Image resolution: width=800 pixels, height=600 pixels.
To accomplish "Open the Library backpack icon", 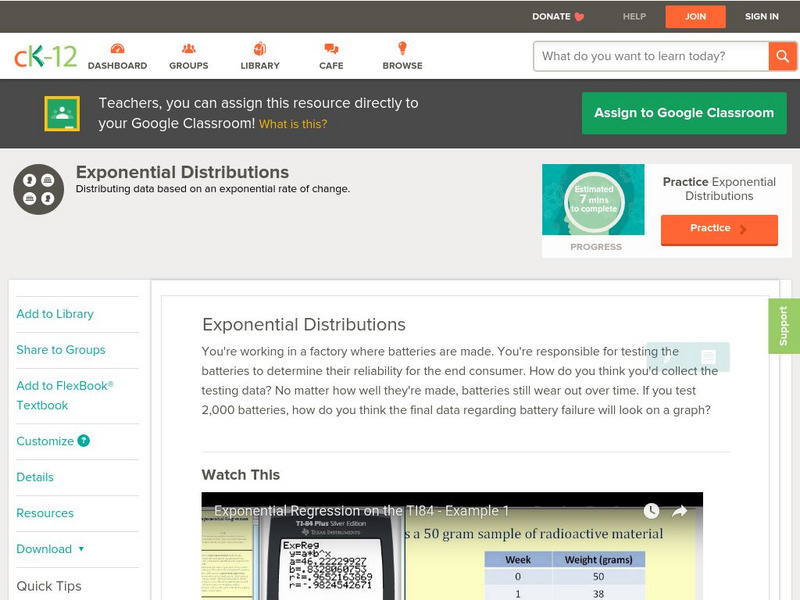I will pos(260,48).
